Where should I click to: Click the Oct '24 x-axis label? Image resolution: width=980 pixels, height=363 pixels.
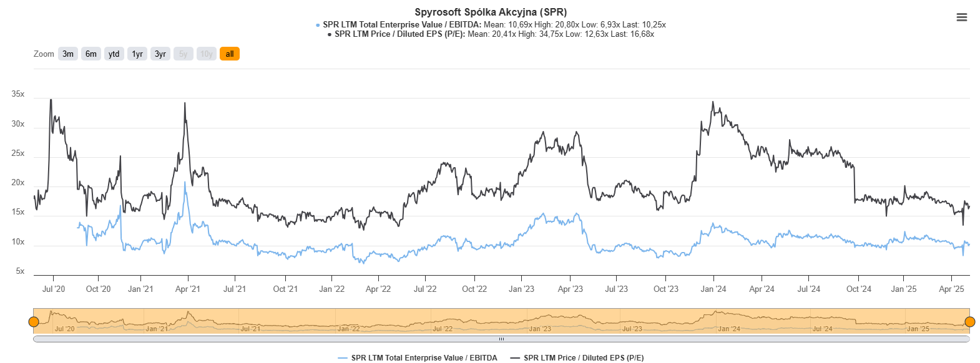tap(859, 289)
